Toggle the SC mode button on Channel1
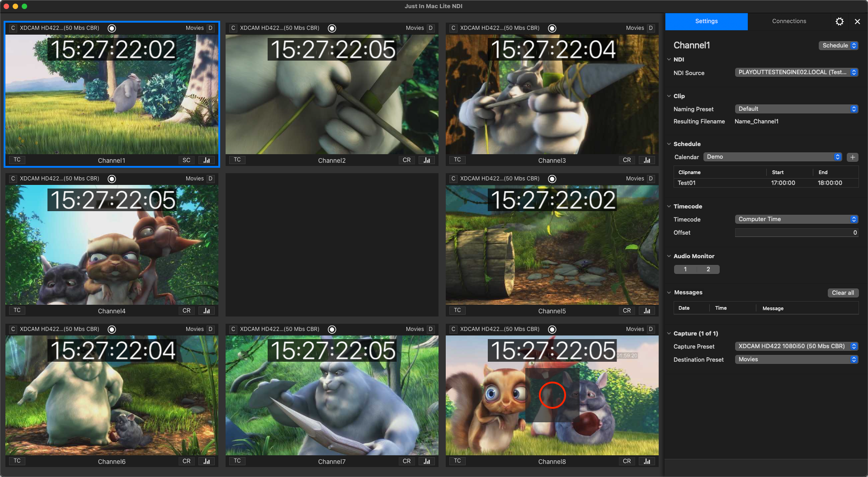 tap(186, 160)
